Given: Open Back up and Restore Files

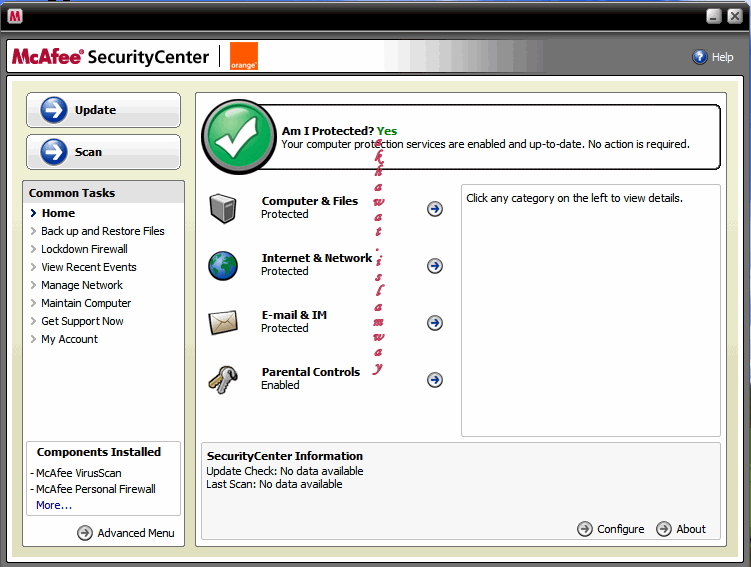Looking at the screenshot, I should (x=102, y=231).
